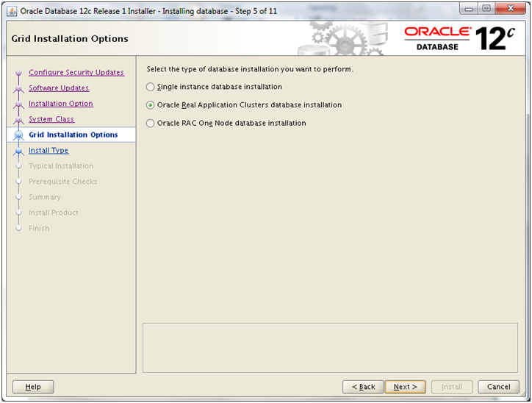Click the Help button
532x403 pixels.
tap(33, 387)
